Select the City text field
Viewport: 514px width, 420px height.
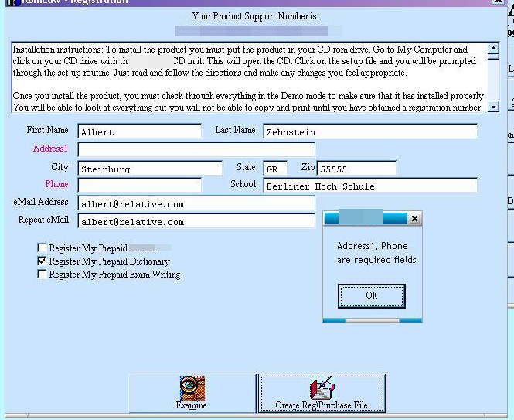pos(150,168)
